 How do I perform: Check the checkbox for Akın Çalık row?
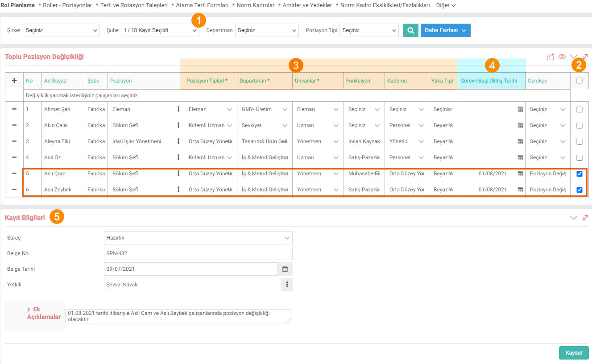(580, 125)
